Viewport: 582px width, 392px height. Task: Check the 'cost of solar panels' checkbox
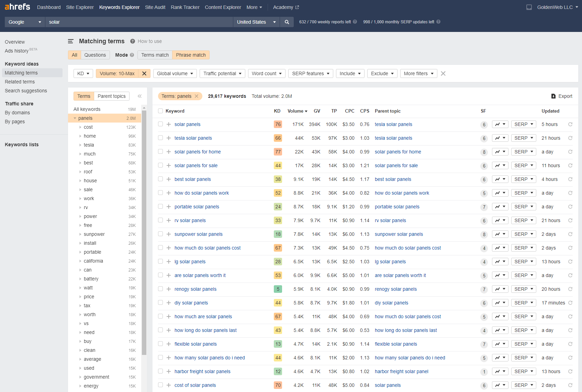tap(160, 385)
